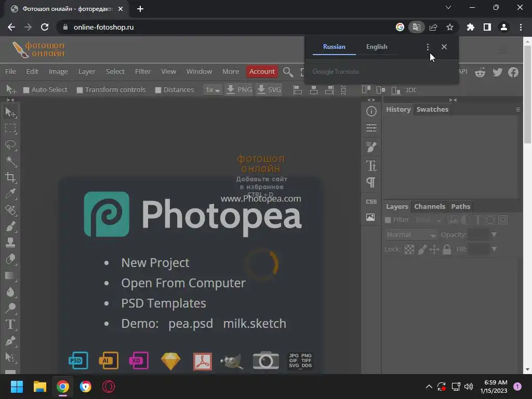Open the File menu
532x399 pixels.
click(10, 72)
